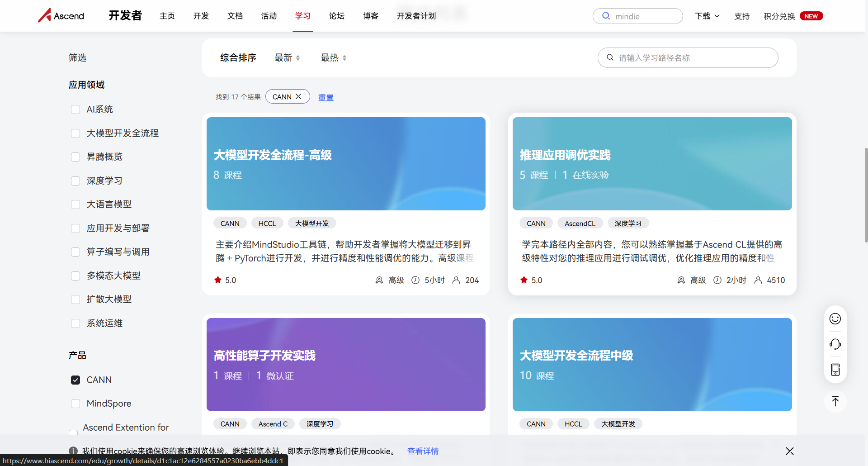Click the cookie info icon
868x466 pixels.
(x=73, y=451)
